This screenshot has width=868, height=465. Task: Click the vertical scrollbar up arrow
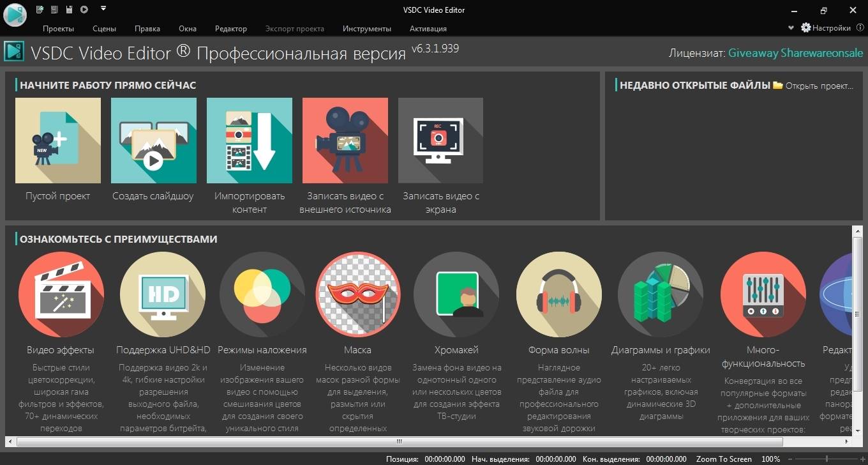[x=857, y=231]
